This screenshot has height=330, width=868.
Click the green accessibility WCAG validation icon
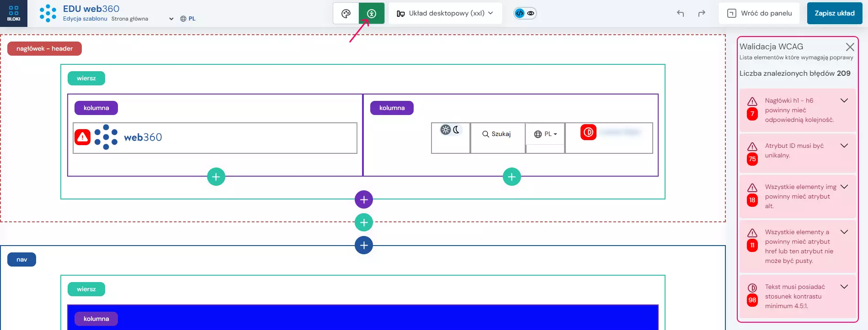[x=372, y=14]
